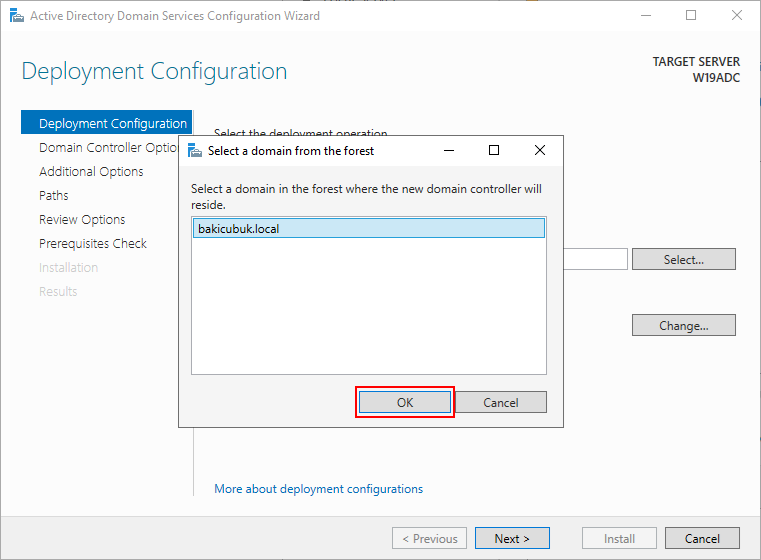The image size is (761, 560).
Task: Click the domain dialog title icon
Action: pos(195,150)
